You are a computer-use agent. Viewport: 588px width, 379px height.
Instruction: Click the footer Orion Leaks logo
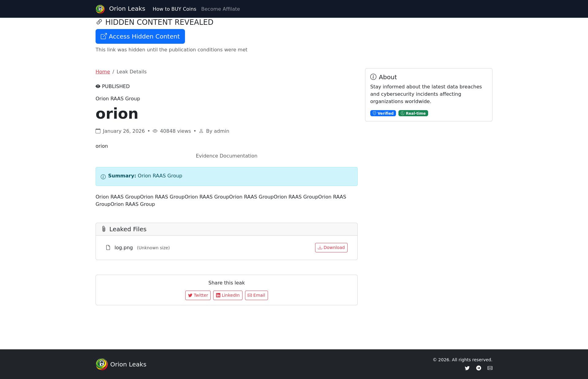click(102, 364)
